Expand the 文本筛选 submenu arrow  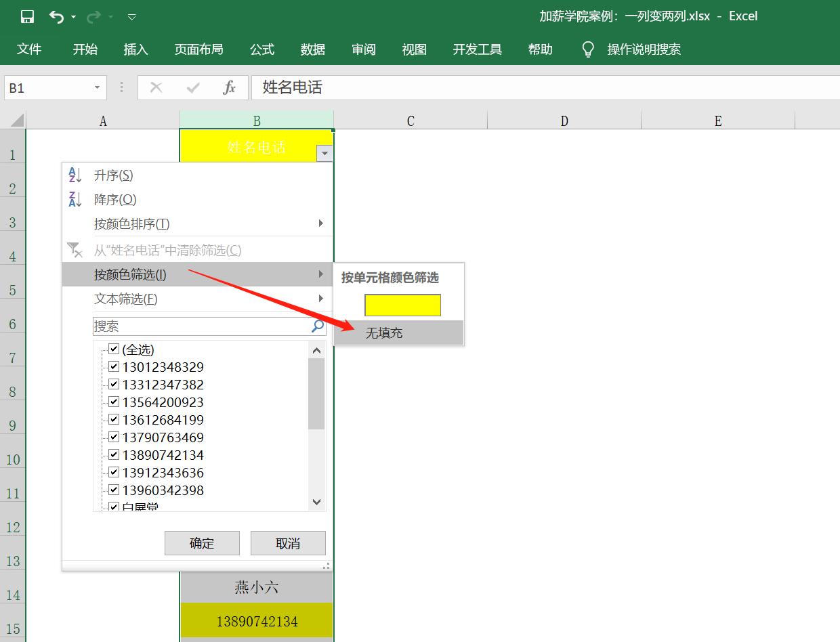click(320, 298)
